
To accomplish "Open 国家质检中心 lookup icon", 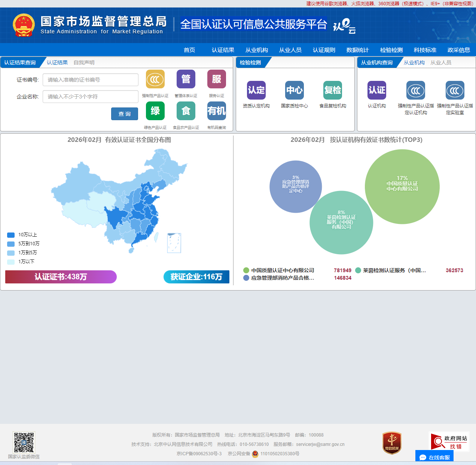I will [294, 90].
